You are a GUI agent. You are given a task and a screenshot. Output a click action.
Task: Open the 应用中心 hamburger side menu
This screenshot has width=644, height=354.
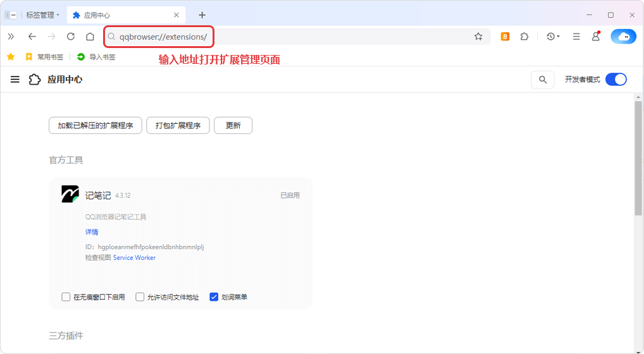pyautogui.click(x=15, y=80)
